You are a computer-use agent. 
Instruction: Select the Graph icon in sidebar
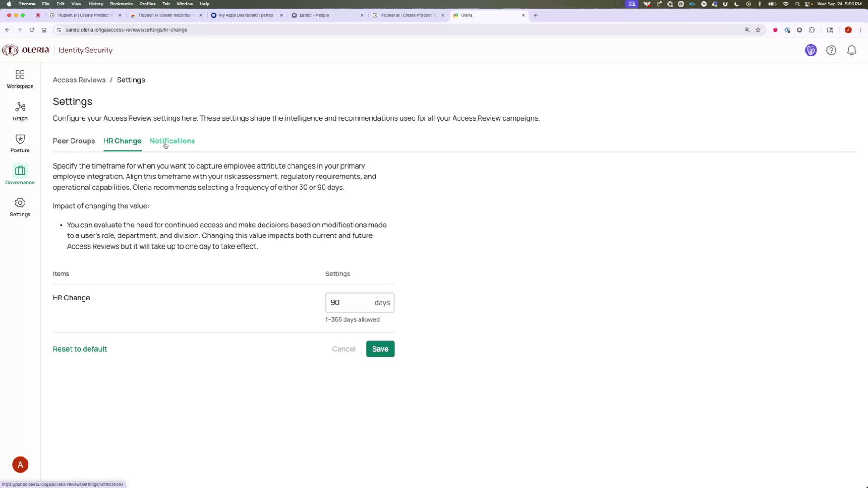point(19,111)
